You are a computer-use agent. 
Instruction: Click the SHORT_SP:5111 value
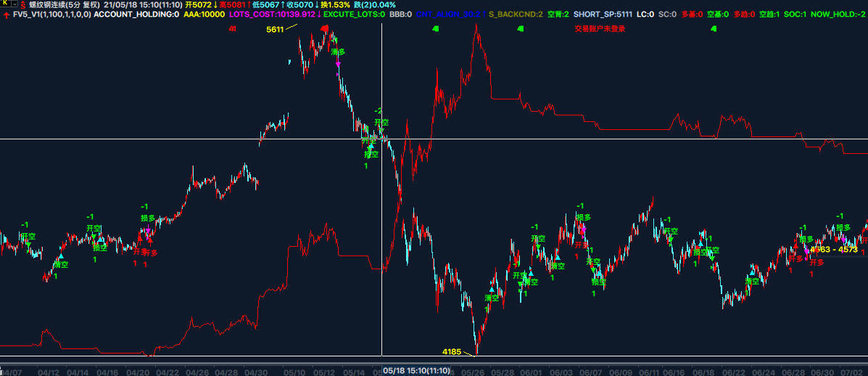click(x=603, y=15)
